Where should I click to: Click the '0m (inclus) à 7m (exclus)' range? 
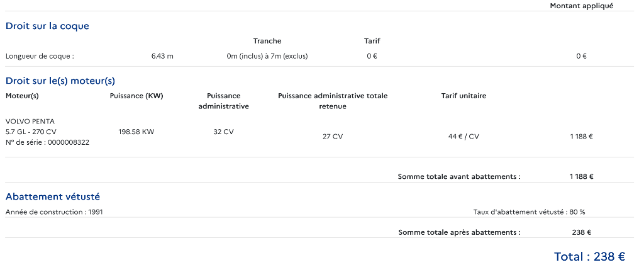click(x=267, y=56)
